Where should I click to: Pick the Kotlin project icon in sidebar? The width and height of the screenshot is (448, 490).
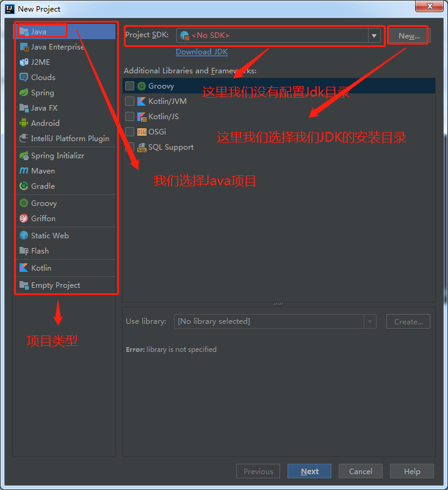tap(24, 268)
